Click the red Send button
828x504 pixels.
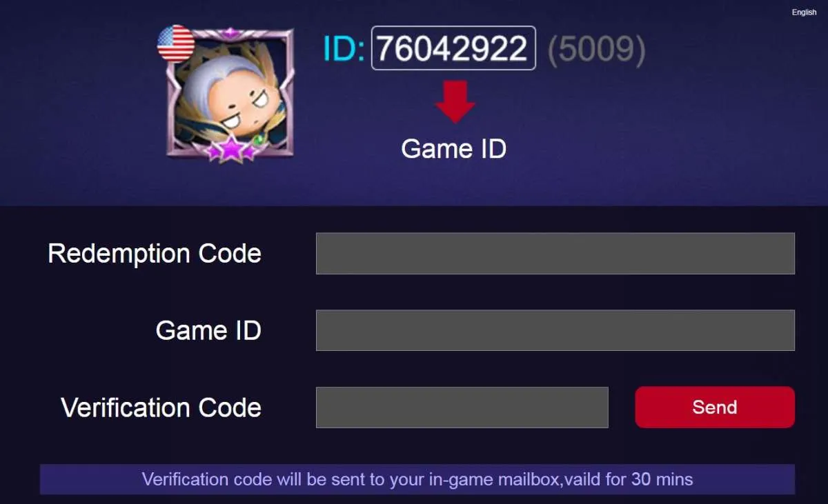[x=715, y=407]
